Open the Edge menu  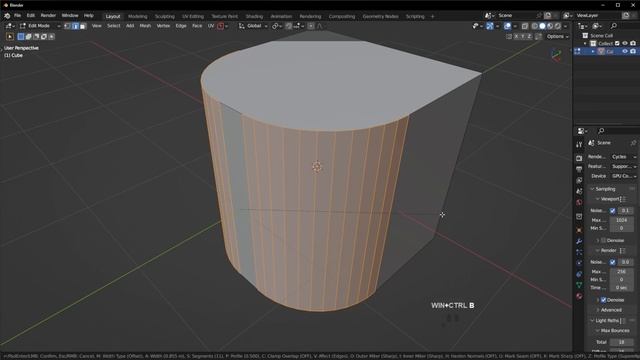point(181,26)
